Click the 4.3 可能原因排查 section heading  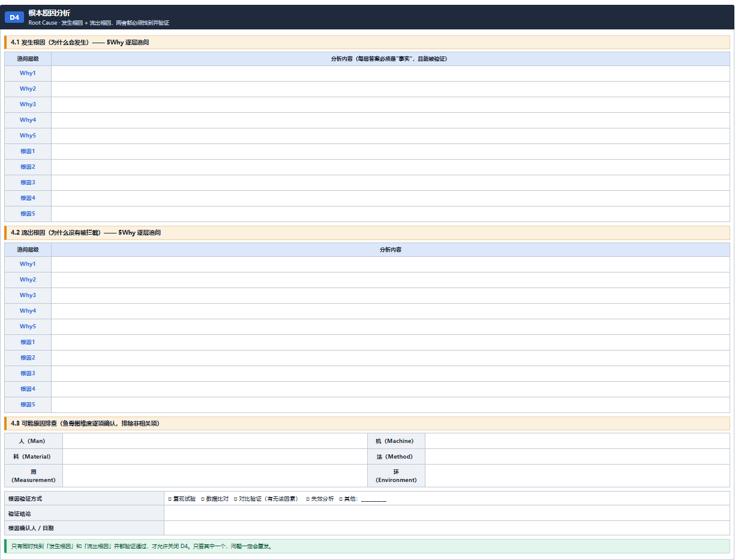click(367, 424)
